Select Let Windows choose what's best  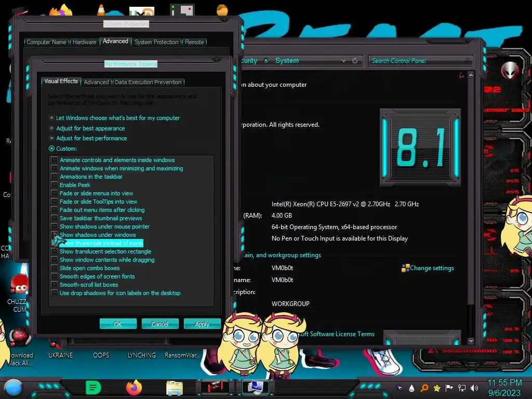(51, 118)
